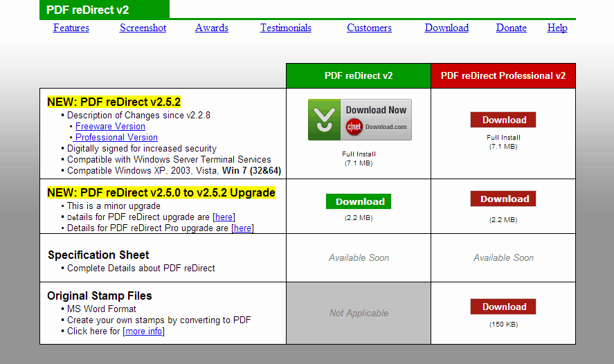This screenshot has height=364, width=614.
Task: Download original stamp files 150 KB
Action: click(503, 307)
